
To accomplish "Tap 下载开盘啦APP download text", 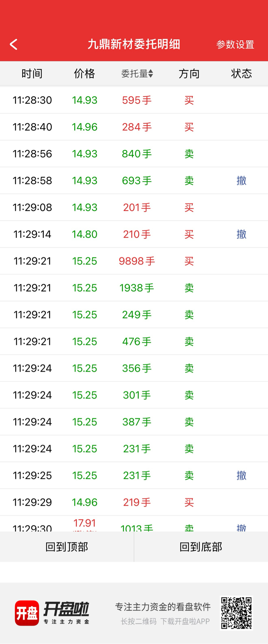I will (x=185, y=621).
